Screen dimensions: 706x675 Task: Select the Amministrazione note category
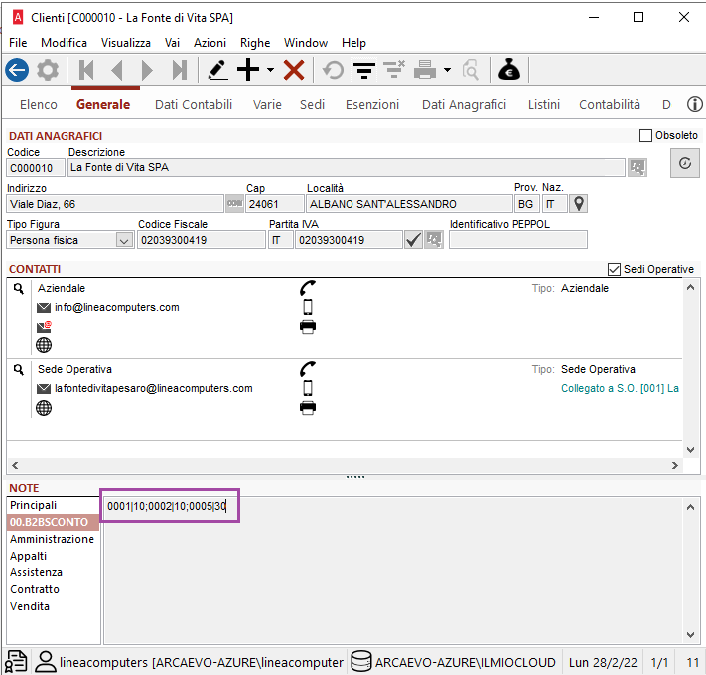[52, 539]
